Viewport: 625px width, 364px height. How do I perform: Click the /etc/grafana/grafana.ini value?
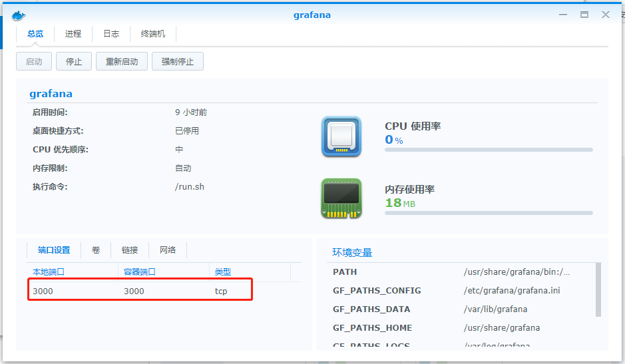pos(512,291)
